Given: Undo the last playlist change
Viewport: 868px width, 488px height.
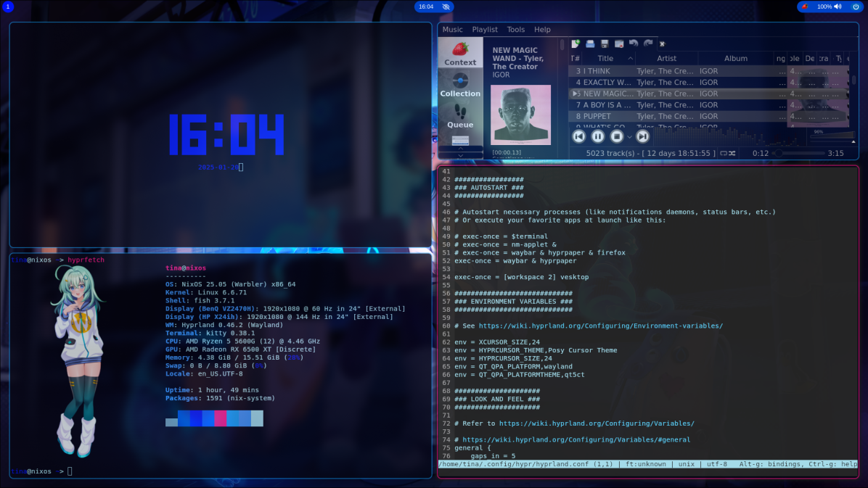Looking at the screenshot, I should (634, 44).
